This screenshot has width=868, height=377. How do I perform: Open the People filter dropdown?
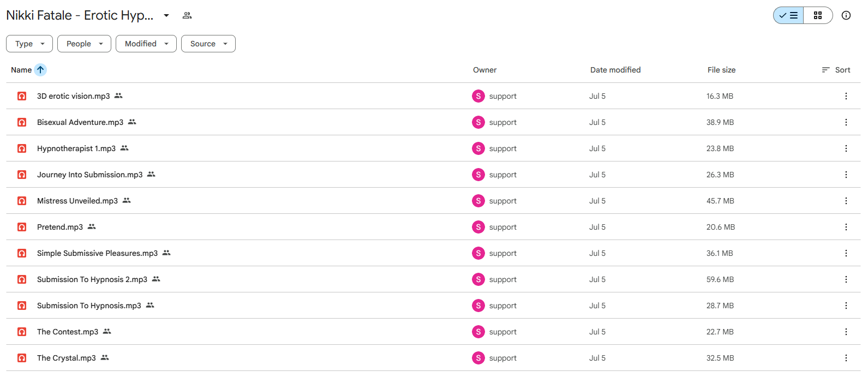pyautogui.click(x=84, y=44)
